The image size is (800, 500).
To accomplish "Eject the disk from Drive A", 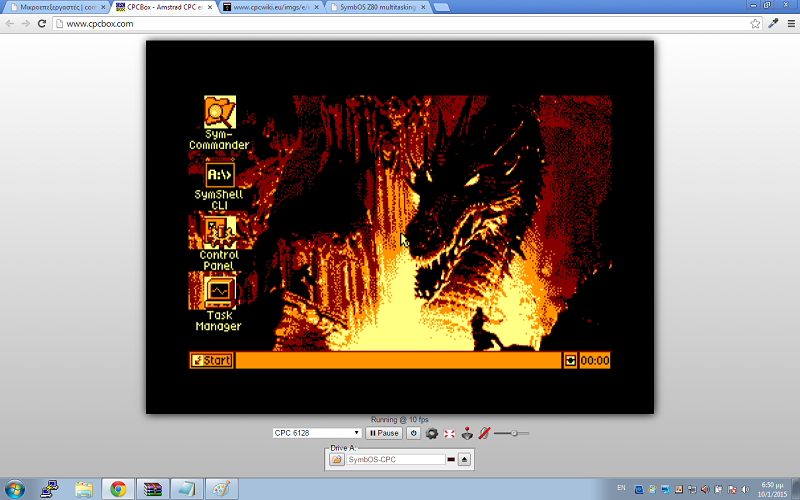I will click(464, 459).
